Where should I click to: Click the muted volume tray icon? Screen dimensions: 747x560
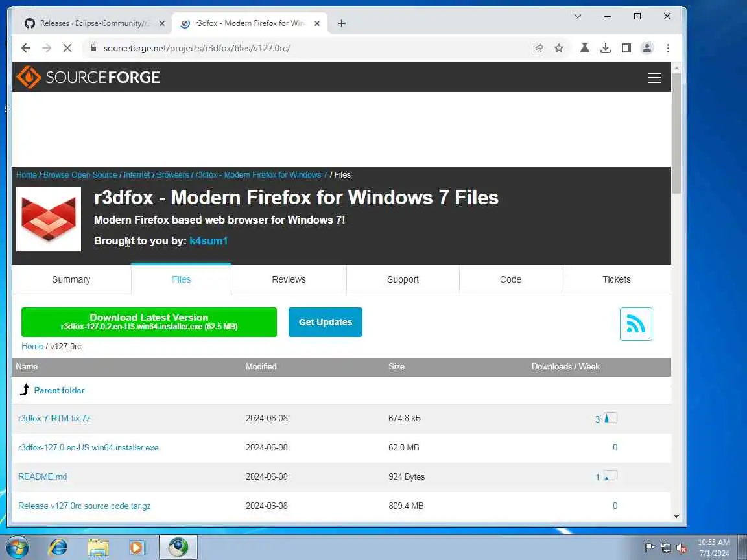pos(682,548)
